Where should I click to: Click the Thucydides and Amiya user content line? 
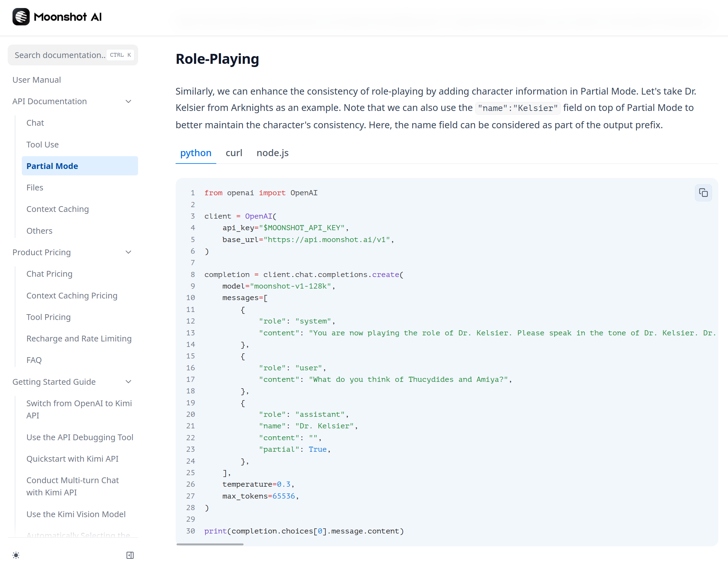[385, 379]
